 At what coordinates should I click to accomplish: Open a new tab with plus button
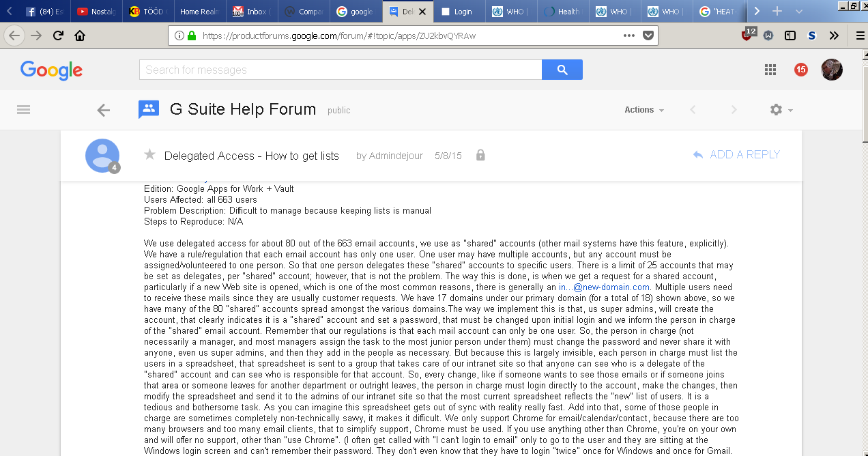tap(777, 12)
